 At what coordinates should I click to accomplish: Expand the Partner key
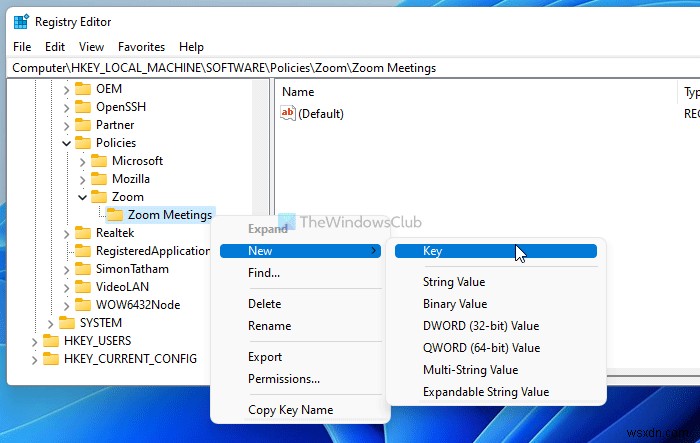pyautogui.click(x=66, y=125)
